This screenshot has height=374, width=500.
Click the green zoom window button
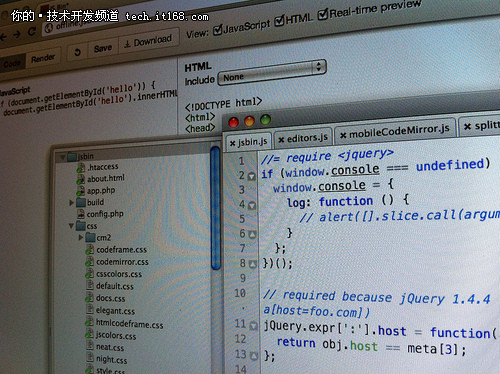265,119
